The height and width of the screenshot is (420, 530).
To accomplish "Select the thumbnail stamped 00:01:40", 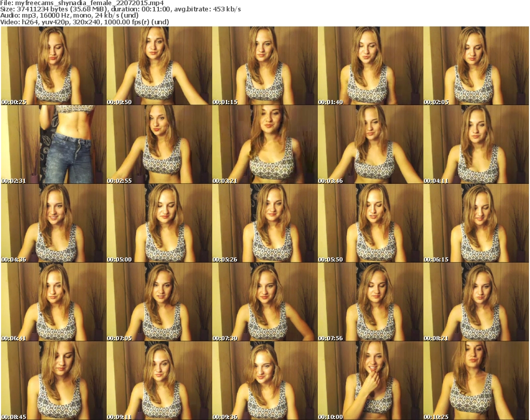I will point(371,66).
